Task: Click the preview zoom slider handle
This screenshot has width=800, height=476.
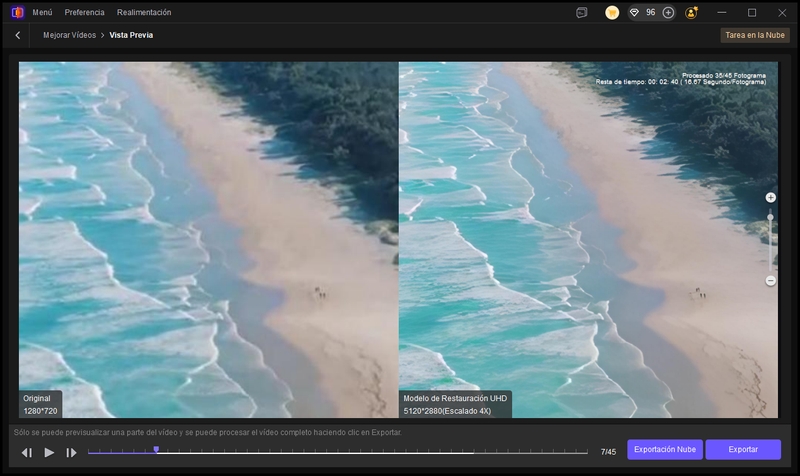Action: pos(770,217)
